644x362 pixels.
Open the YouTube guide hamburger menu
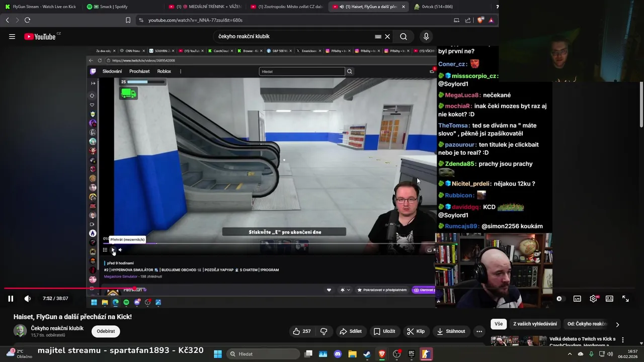click(x=12, y=36)
